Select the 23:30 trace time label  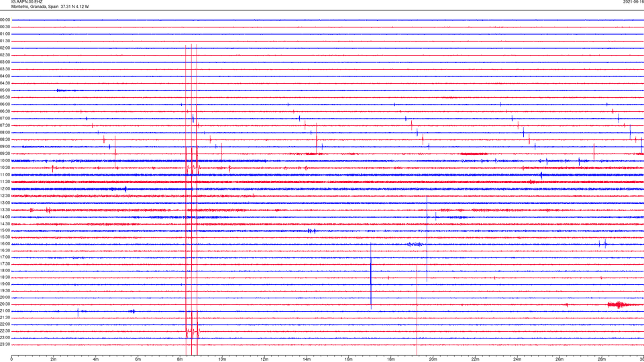(5, 345)
